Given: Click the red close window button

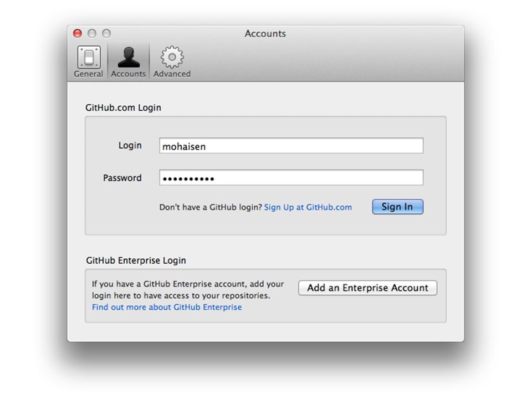Looking at the screenshot, I should [x=78, y=33].
